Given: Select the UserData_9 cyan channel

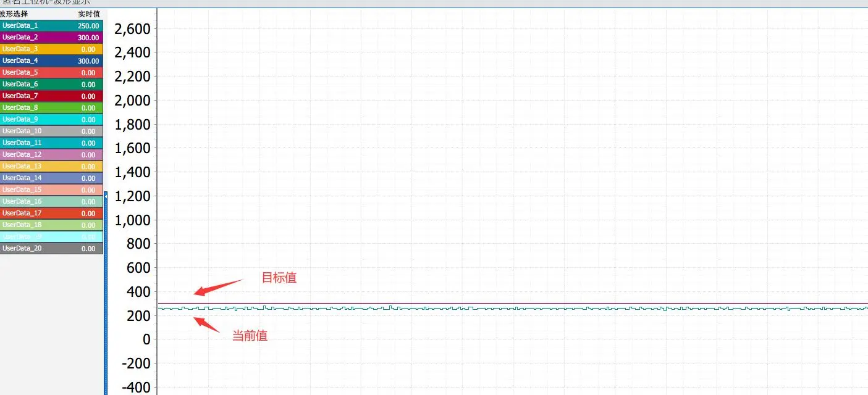Looking at the screenshot, I should click(20, 119).
